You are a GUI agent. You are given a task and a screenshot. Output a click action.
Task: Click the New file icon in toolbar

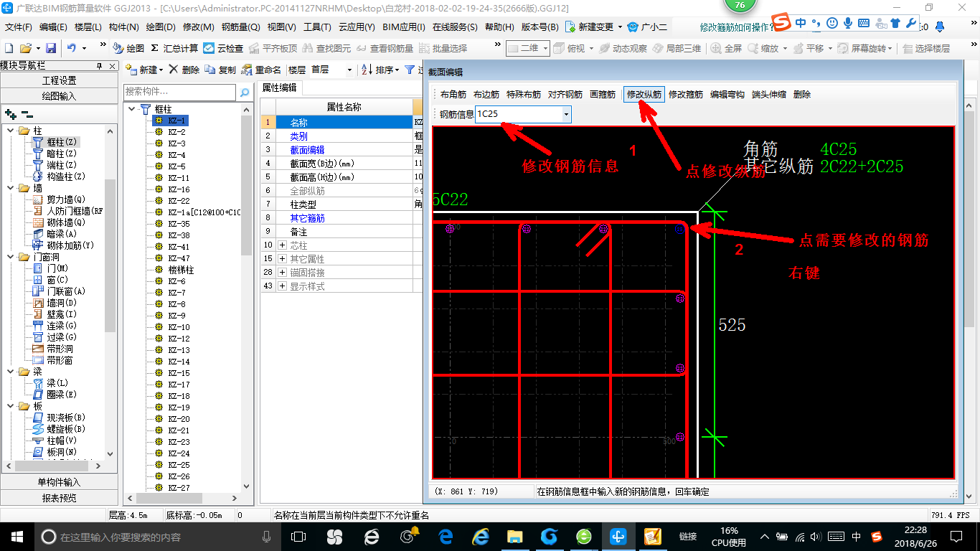[x=9, y=48]
